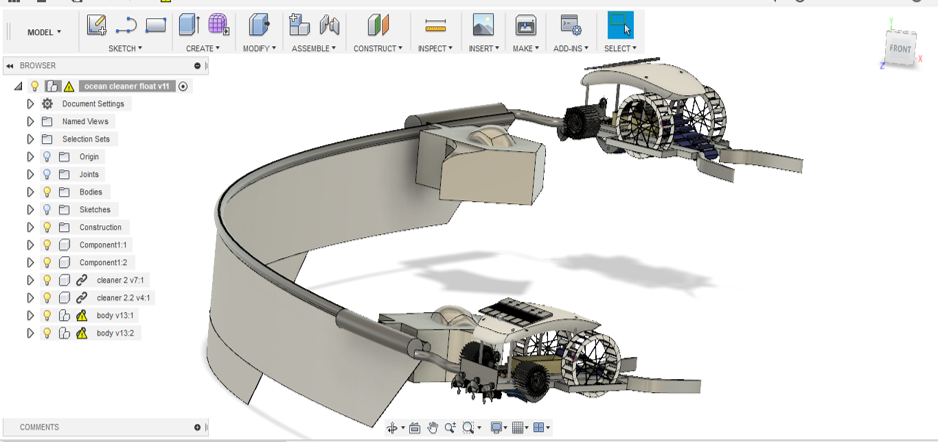Click the Joint assemble icon
Screen dimensions: 938x442
pos(329,25)
